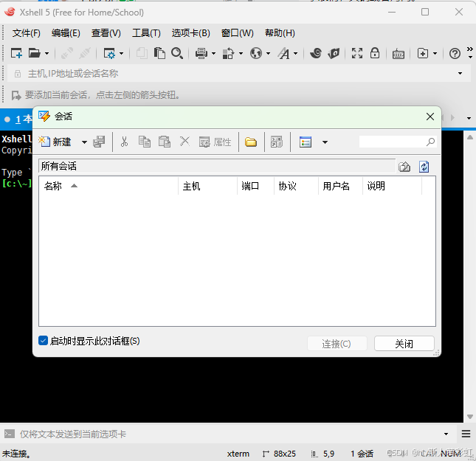Screen dimensions: 476x461
Task: Open the 查看(V) menu
Action: [106, 32]
